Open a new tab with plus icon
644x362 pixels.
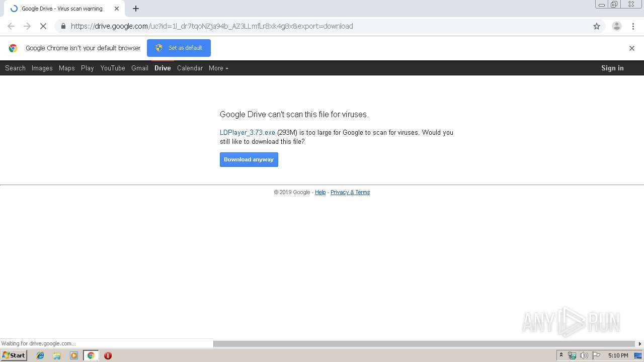click(x=136, y=9)
